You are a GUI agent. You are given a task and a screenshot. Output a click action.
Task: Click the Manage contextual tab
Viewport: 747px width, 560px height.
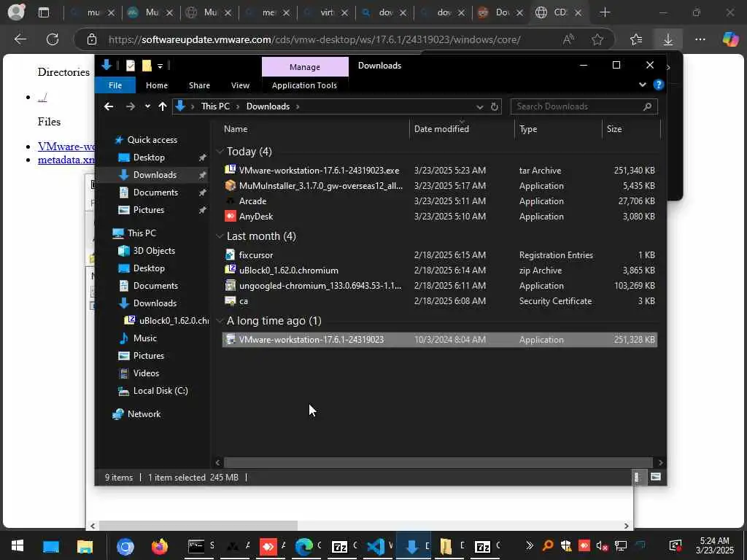(305, 67)
